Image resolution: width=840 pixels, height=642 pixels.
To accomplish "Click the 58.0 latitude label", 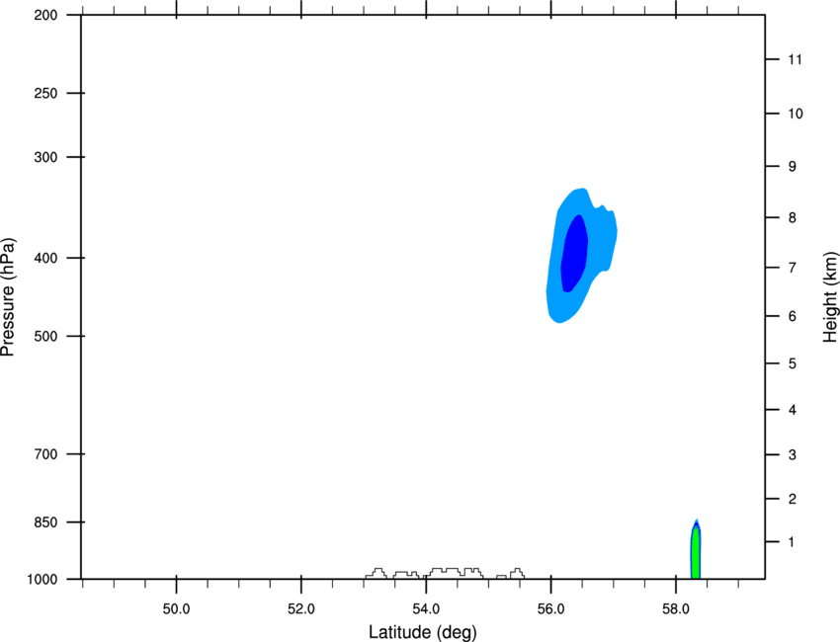I will [x=676, y=609].
